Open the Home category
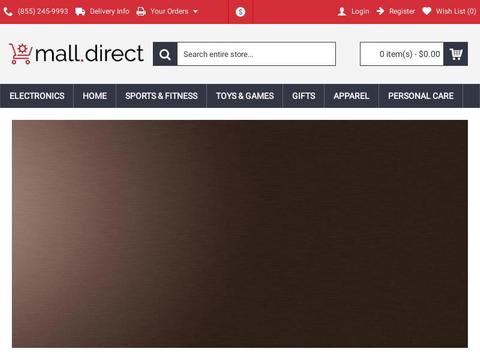The height and width of the screenshot is (360, 480). point(95,96)
